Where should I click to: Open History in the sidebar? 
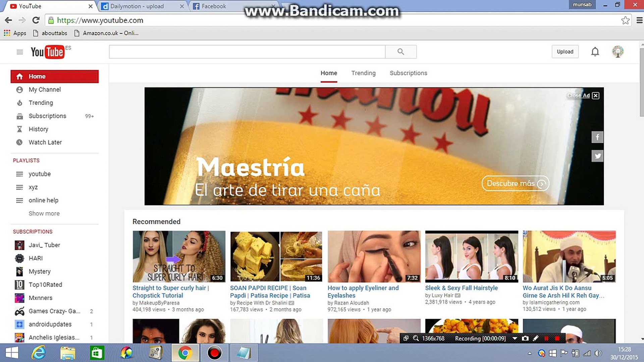click(38, 129)
